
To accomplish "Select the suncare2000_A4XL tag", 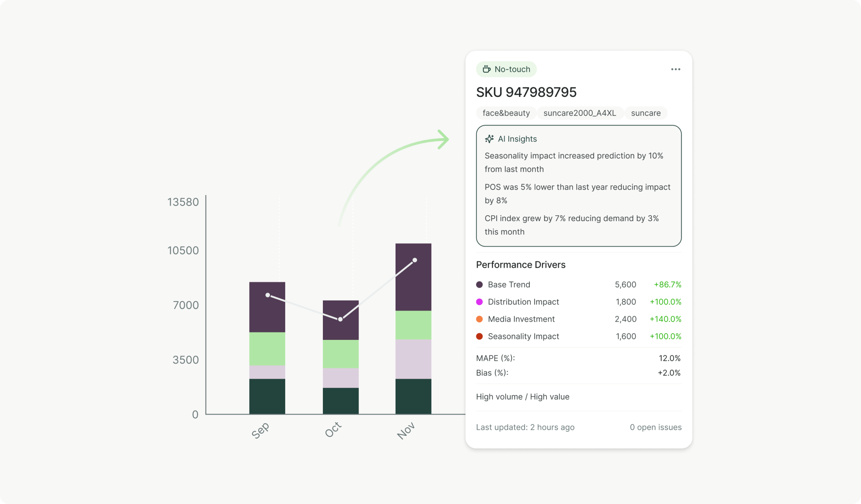I will [579, 113].
